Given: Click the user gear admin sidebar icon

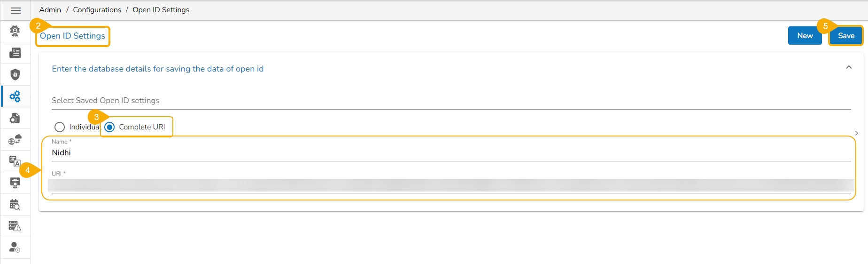Looking at the screenshot, I should tap(15, 31).
